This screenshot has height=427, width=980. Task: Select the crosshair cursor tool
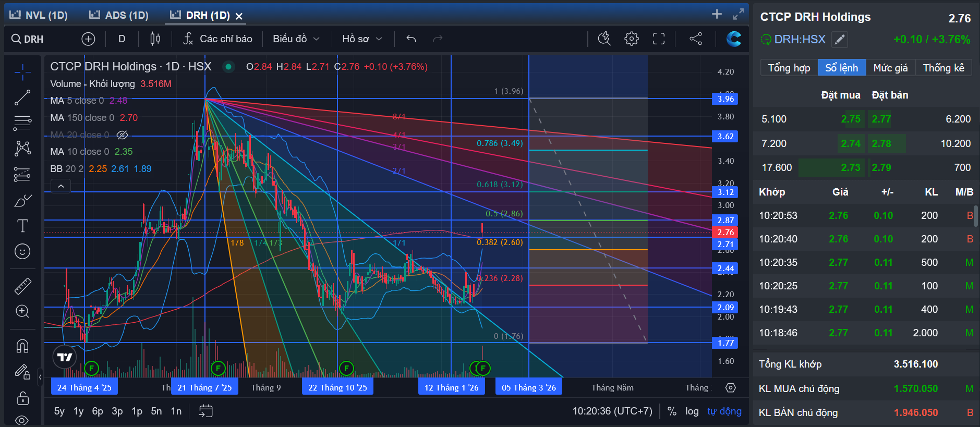click(x=22, y=72)
